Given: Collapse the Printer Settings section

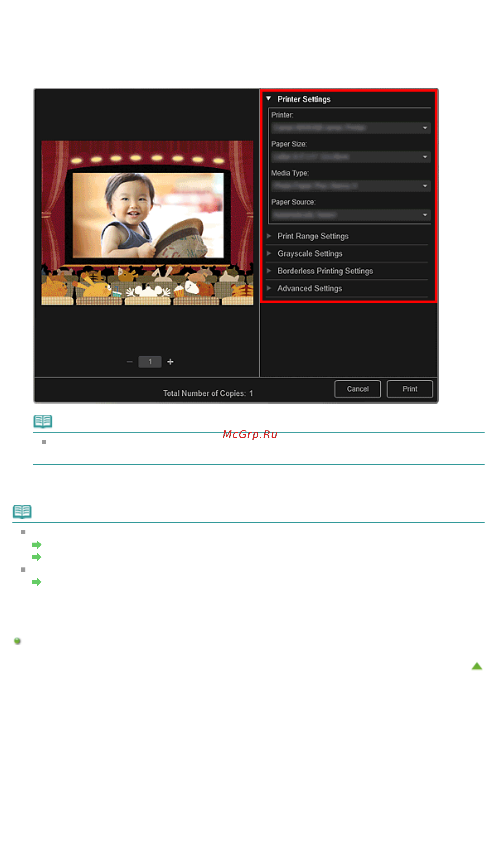Looking at the screenshot, I should (x=269, y=99).
